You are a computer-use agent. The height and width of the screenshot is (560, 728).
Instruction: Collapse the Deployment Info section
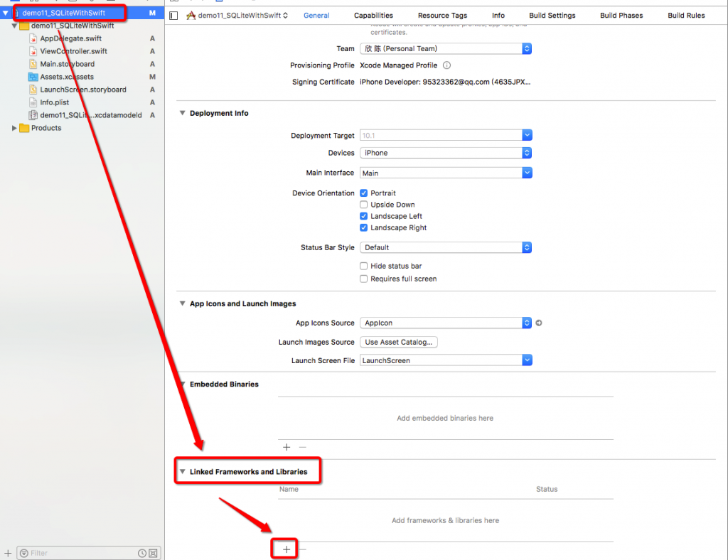[183, 113]
